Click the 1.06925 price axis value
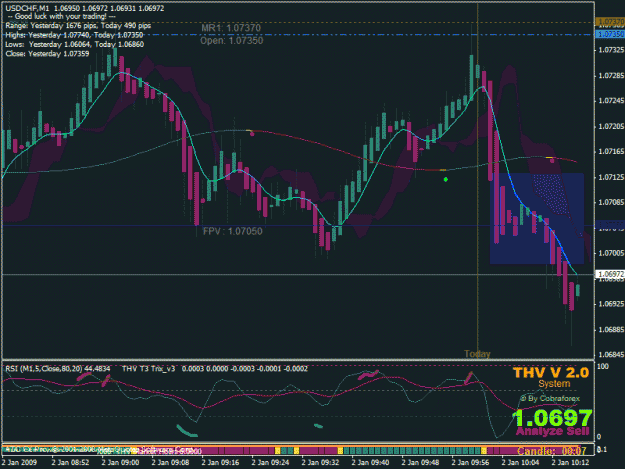Screen dimensions: 625x469 [x=611, y=304]
